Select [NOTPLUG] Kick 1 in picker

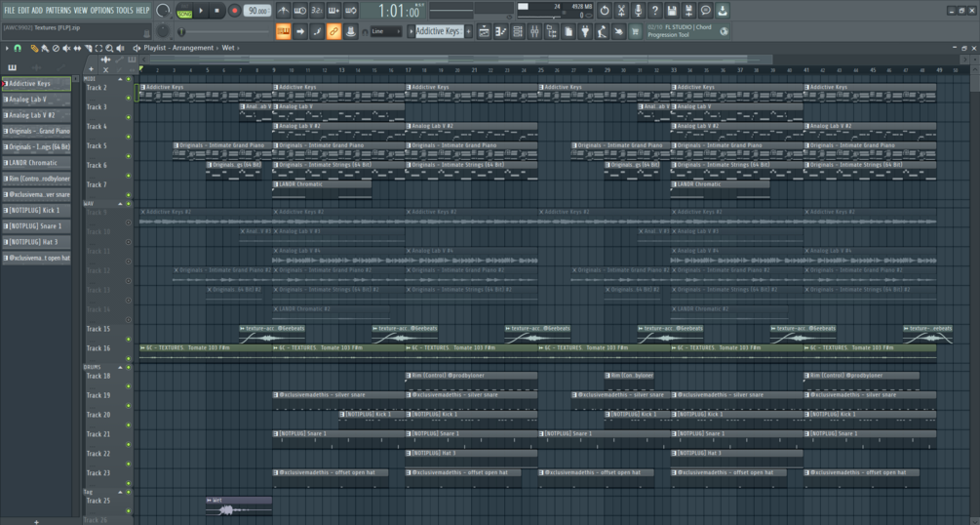tap(36, 210)
